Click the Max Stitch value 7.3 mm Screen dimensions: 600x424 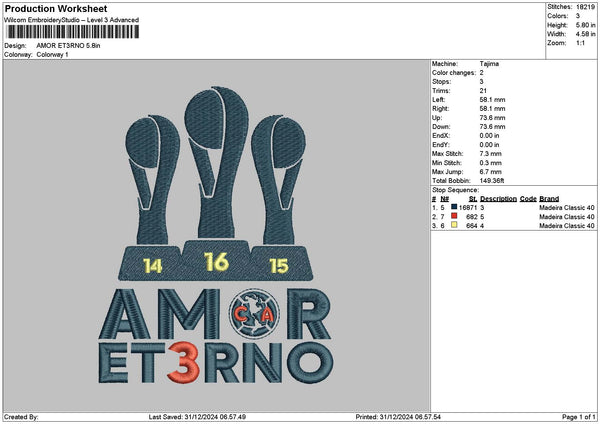point(491,154)
